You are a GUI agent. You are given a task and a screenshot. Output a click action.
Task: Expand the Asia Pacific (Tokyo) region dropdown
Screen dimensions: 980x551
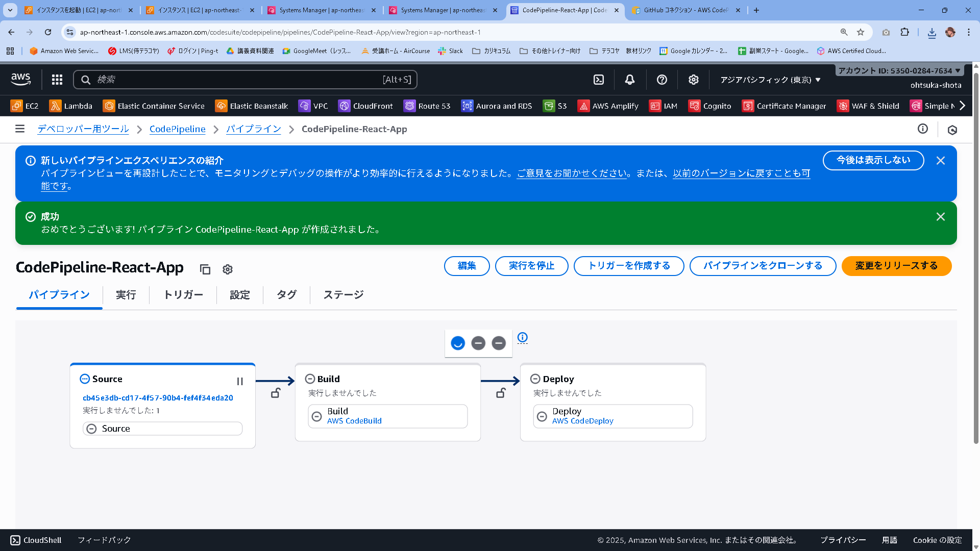(x=770, y=80)
